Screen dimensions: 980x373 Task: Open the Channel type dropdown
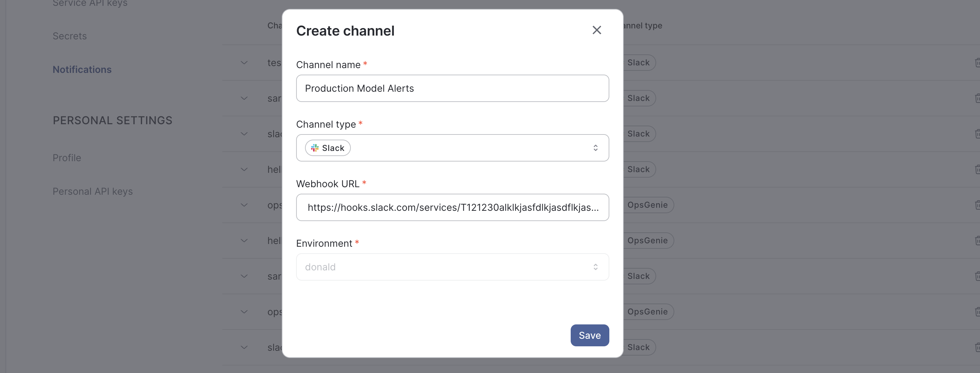452,148
